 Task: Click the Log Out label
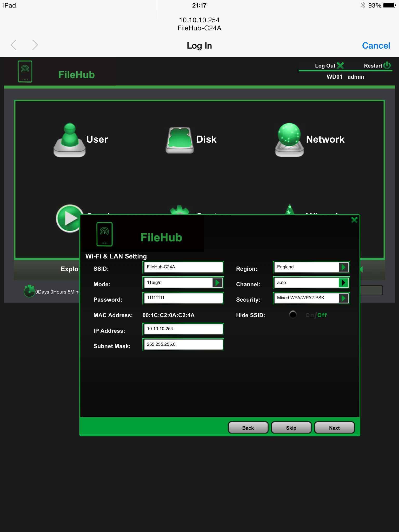pos(325,66)
